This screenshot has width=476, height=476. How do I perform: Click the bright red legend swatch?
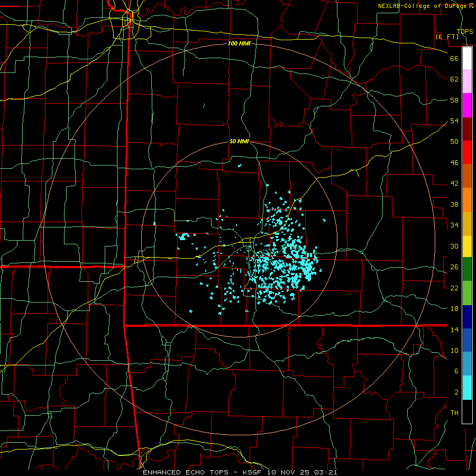click(x=467, y=152)
